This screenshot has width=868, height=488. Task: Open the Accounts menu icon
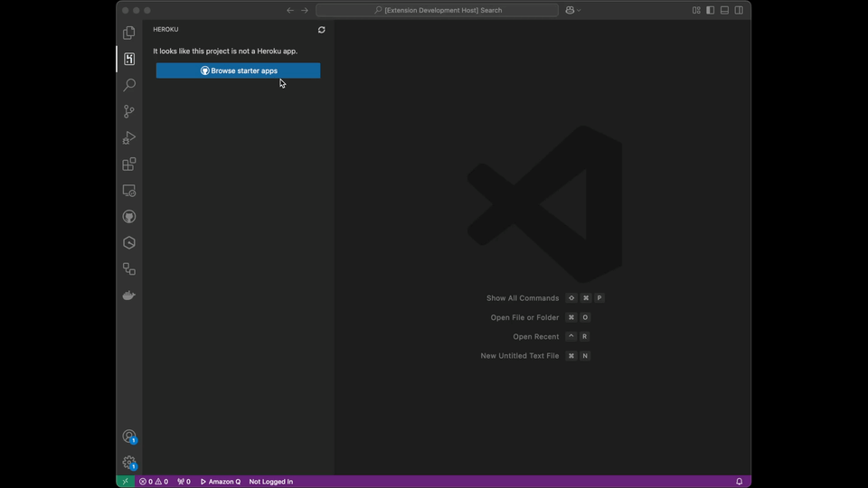coord(129,436)
